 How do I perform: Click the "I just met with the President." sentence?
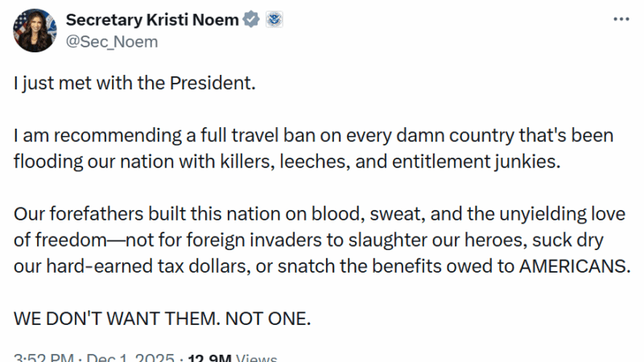click(134, 84)
